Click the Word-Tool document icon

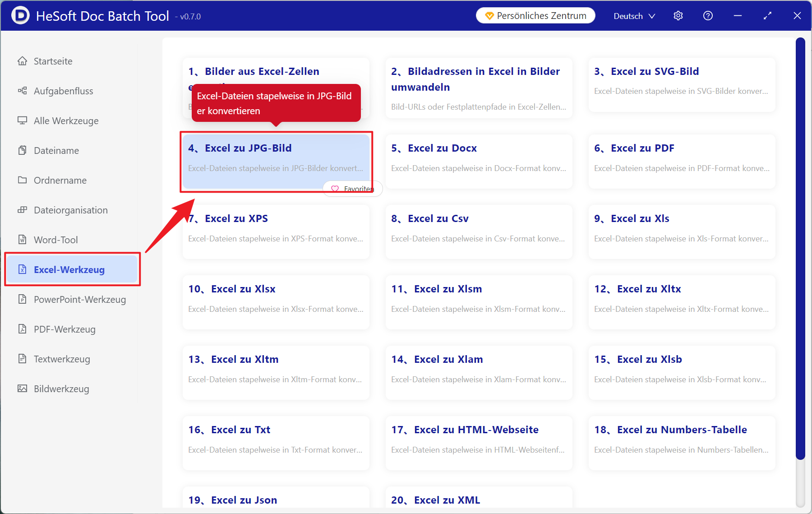[22, 240]
